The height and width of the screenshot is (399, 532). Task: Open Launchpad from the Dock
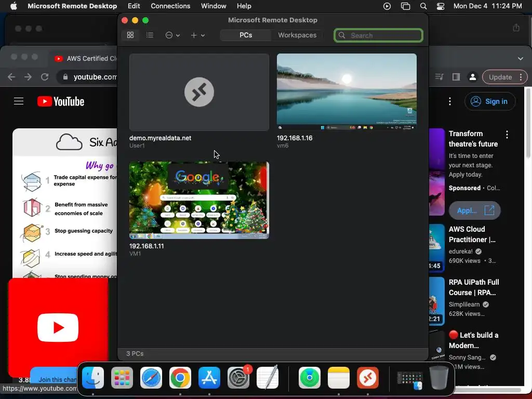[x=122, y=378]
